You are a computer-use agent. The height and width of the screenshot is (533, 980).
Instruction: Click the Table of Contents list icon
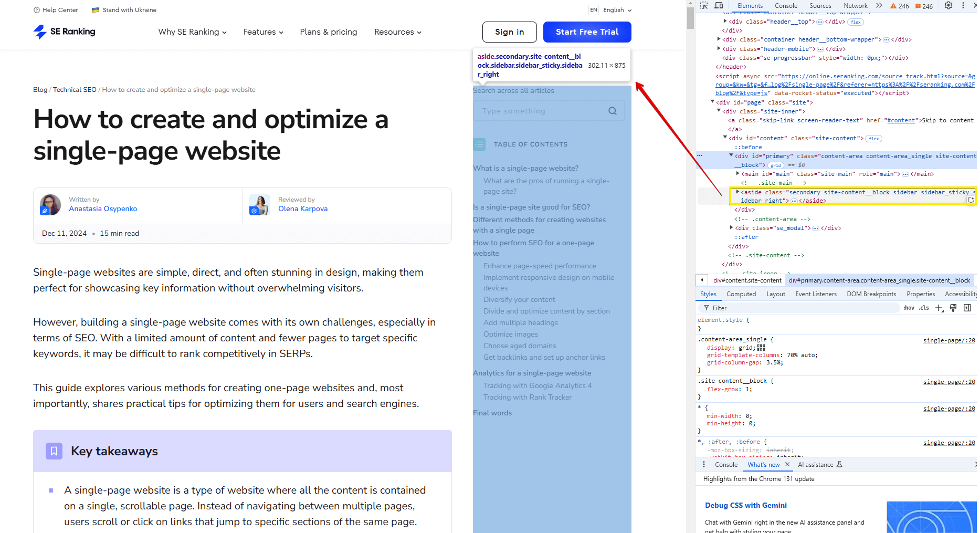click(x=479, y=144)
